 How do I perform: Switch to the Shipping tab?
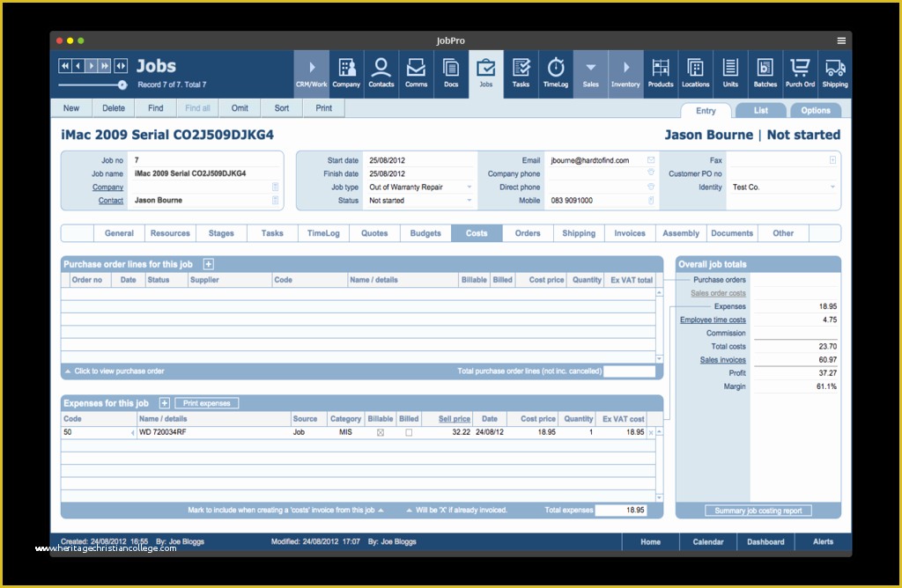[579, 232]
